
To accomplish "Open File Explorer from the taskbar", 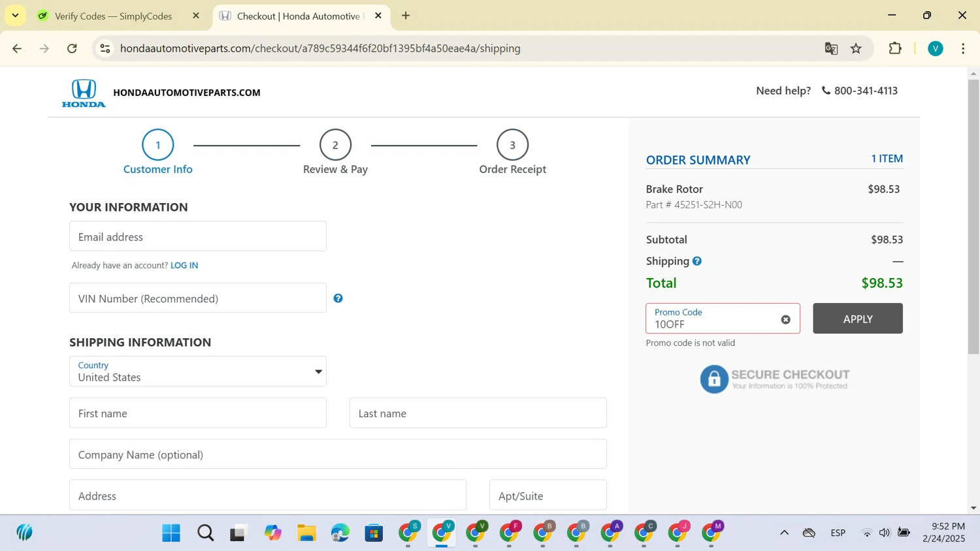I will point(306,533).
